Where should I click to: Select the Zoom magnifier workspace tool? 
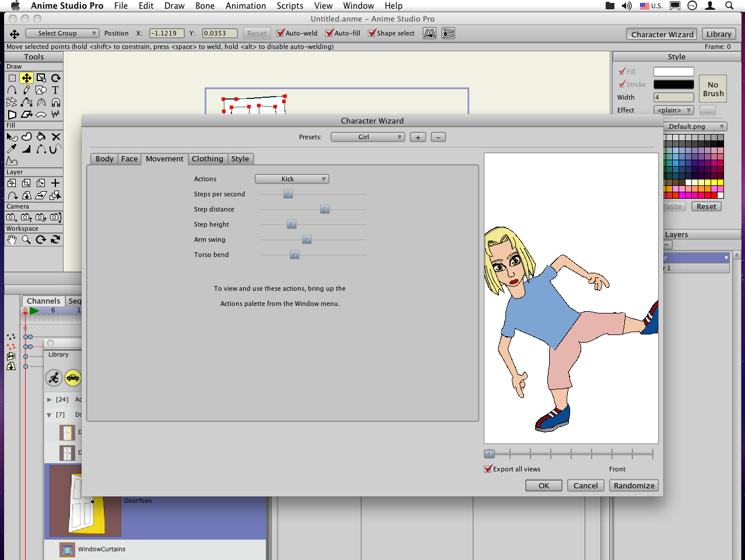(26, 240)
